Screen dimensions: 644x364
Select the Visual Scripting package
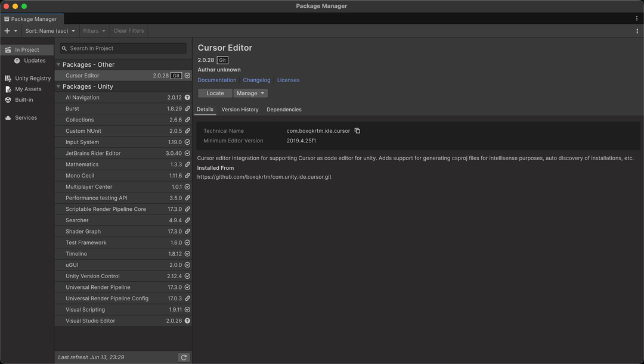point(123,310)
